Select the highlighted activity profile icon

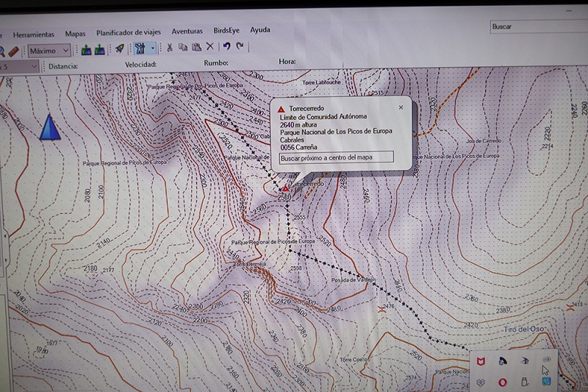pyautogui.click(x=140, y=49)
